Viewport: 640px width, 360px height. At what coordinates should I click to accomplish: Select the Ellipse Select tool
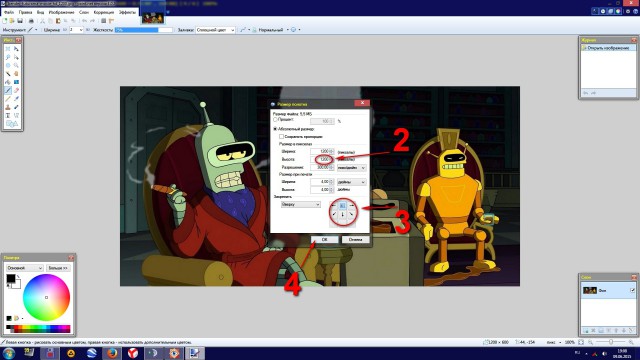[8, 65]
